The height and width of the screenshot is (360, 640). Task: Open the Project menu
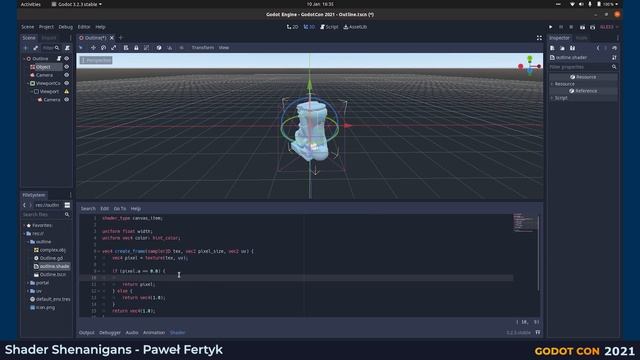point(46,27)
